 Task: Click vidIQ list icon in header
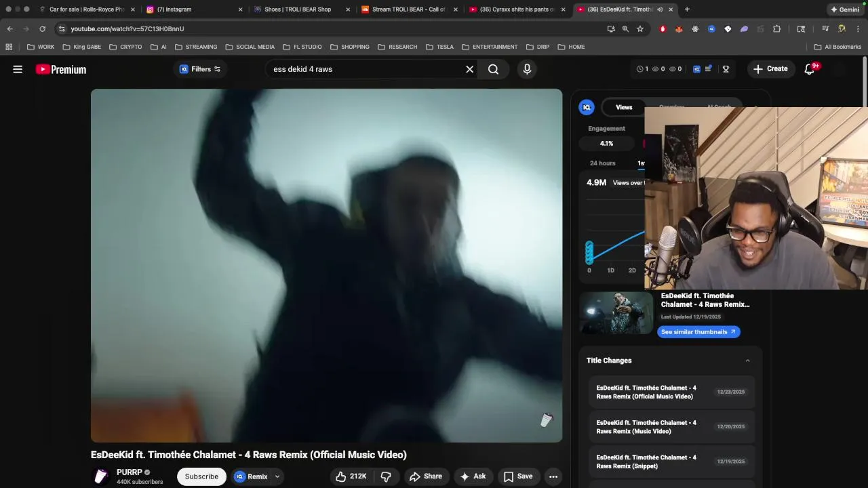coord(709,69)
